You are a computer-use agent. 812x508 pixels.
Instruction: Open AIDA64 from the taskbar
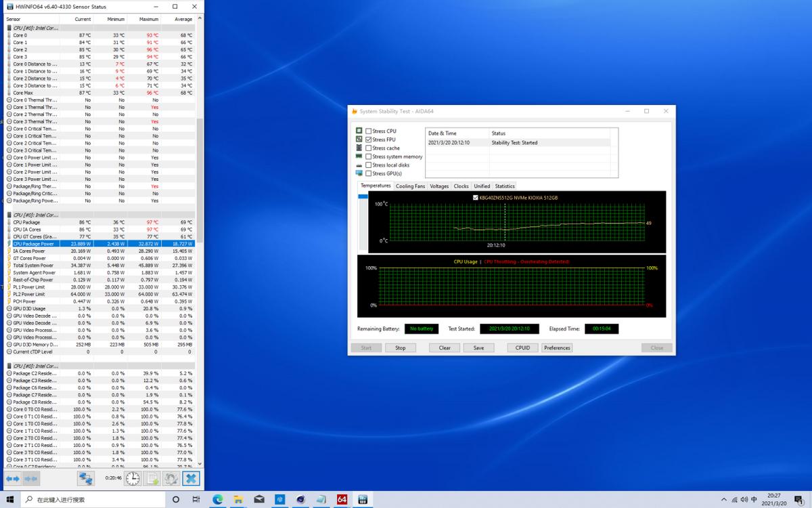point(341,499)
